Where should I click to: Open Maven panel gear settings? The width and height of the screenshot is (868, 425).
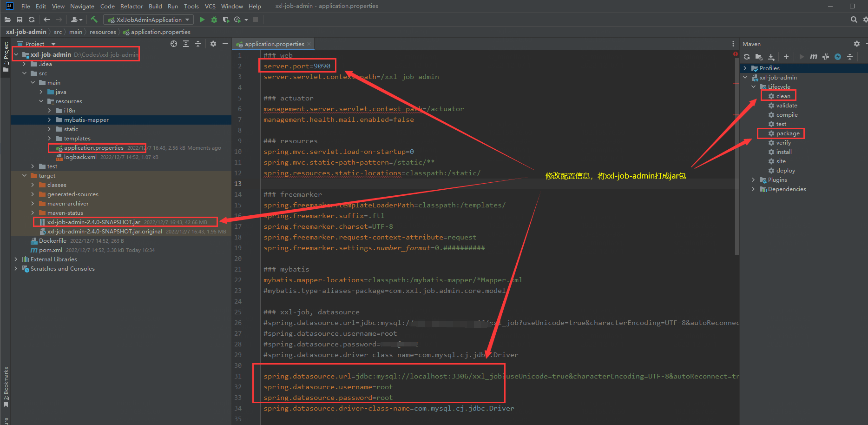pos(857,44)
